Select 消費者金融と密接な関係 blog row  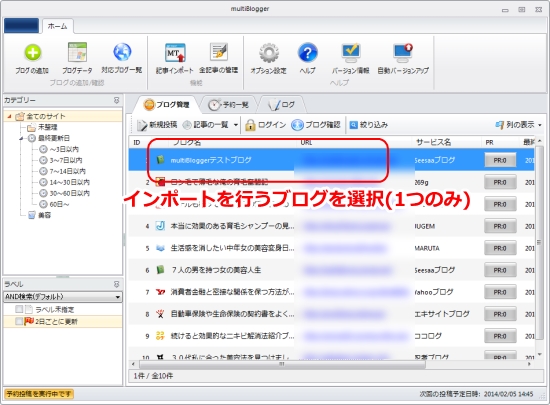[331, 292]
